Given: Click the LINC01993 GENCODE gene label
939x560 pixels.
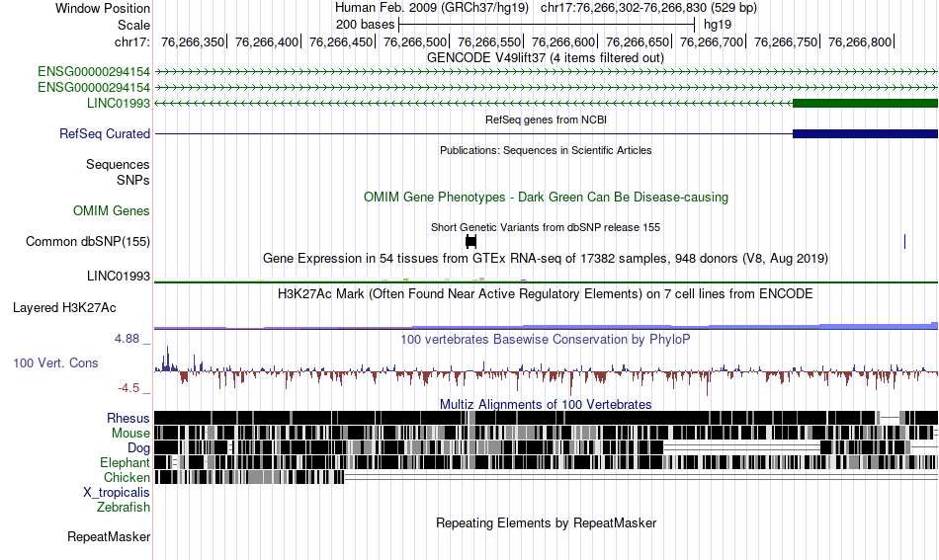Looking at the screenshot, I should click(118, 103).
